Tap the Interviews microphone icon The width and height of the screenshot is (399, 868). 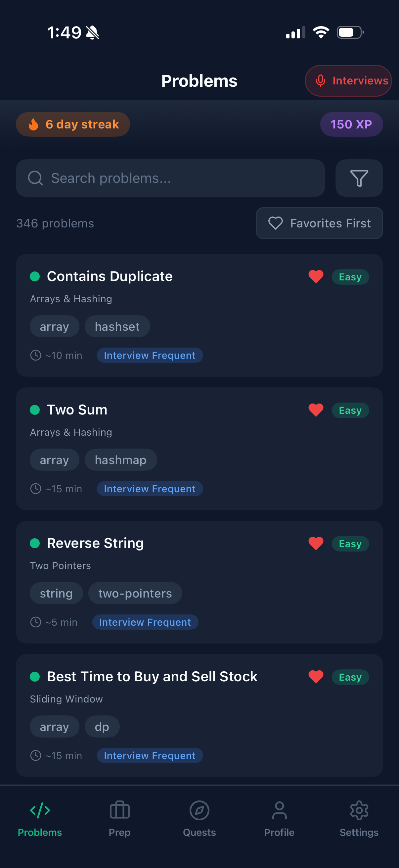pos(321,81)
